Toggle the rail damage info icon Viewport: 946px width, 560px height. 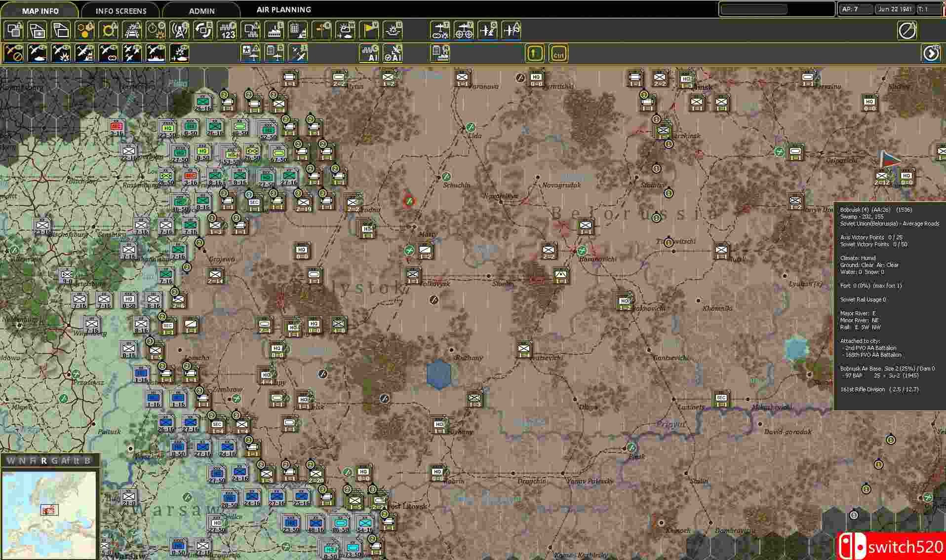coord(132,31)
